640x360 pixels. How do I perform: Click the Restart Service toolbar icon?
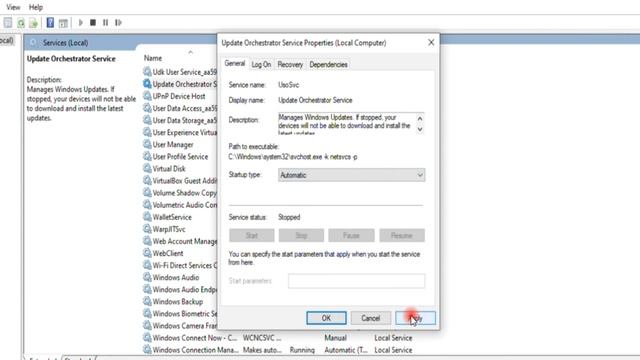118,22
